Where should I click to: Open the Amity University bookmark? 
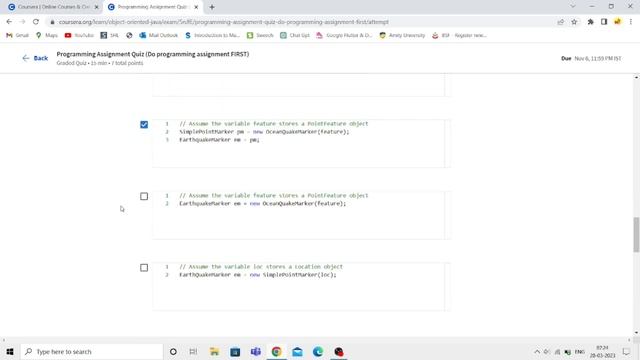[402, 36]
